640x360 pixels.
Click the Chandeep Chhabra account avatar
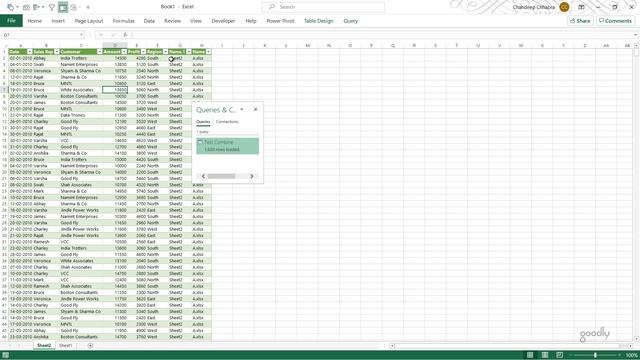(564, 7)
